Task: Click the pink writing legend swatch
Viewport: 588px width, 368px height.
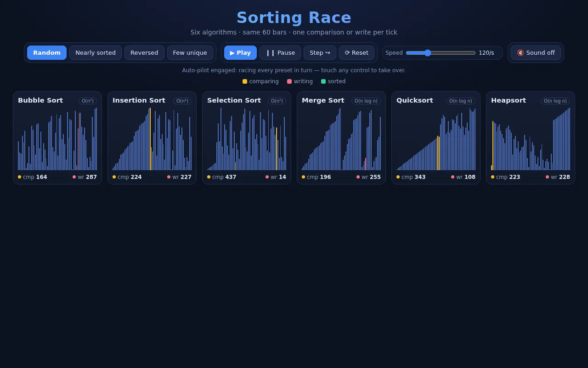Action: [289, 81]
